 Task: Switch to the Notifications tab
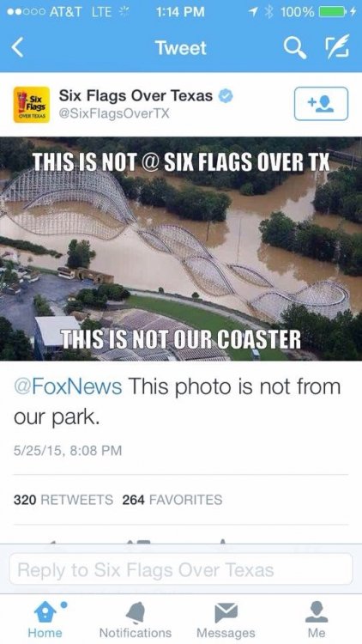[x=136, y=620]
